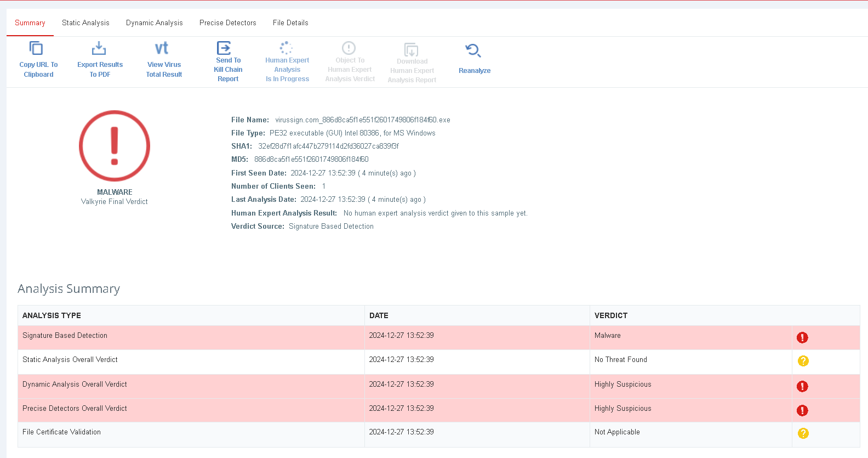Open the Dynamic Analysis tab

coord(155,23)
